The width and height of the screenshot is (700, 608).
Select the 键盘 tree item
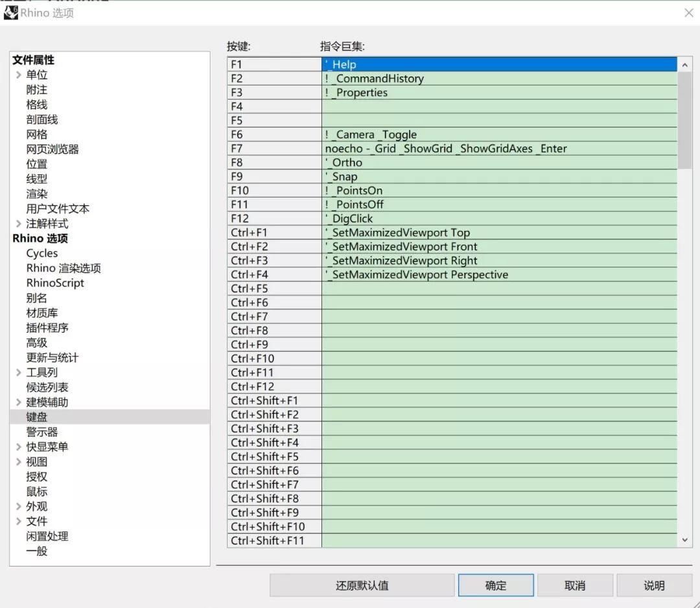pyautogui.click(x=36, y=417)
